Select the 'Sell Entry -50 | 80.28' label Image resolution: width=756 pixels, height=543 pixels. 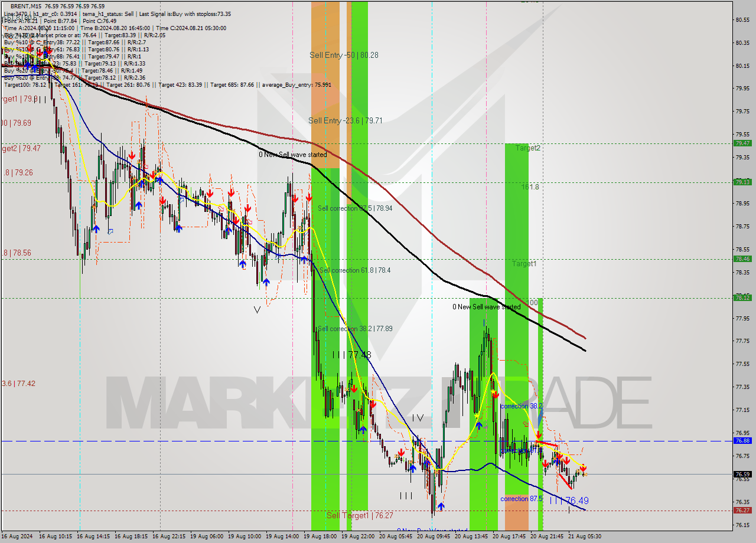coord(344,55)
